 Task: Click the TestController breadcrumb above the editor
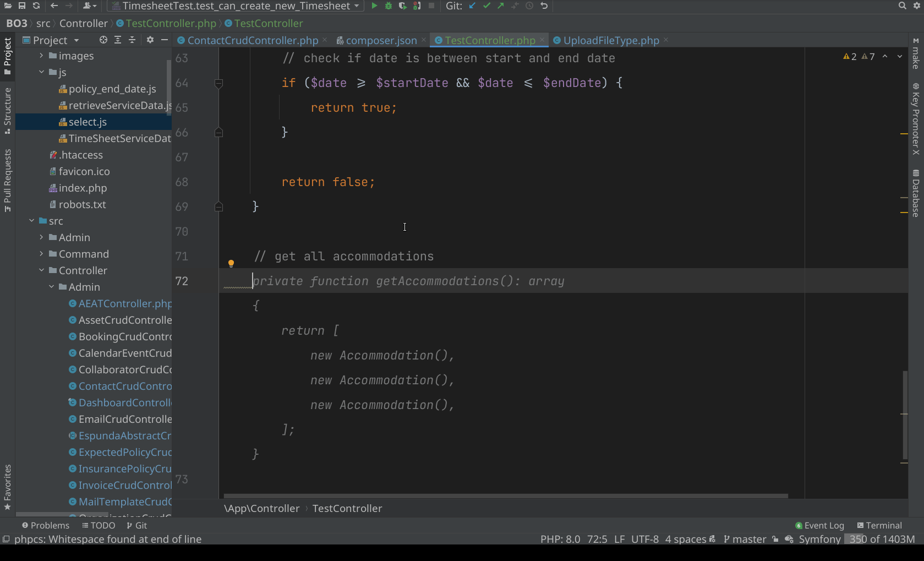coord(267,23)
